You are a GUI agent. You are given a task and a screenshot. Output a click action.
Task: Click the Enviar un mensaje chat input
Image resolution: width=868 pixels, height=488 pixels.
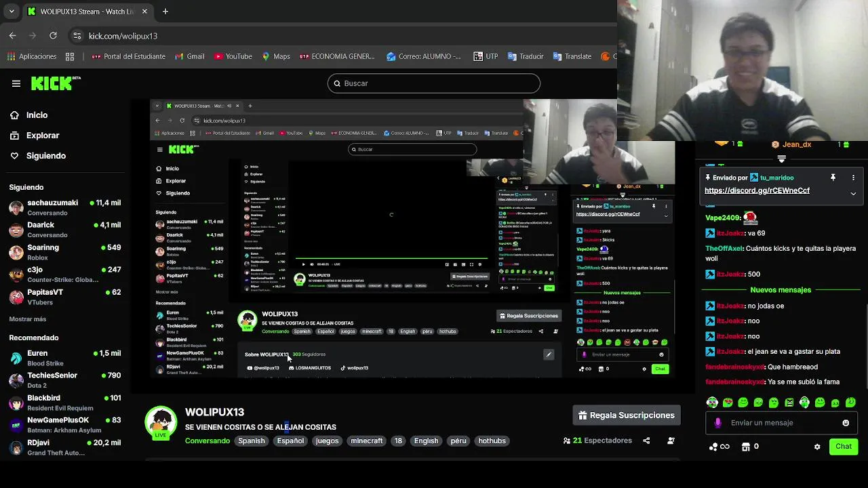781,423
